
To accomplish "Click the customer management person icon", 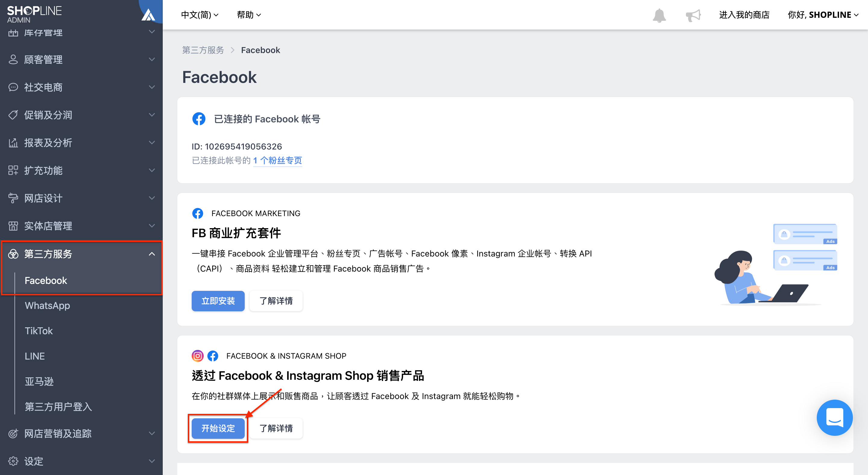I will [x=13, y=60].
